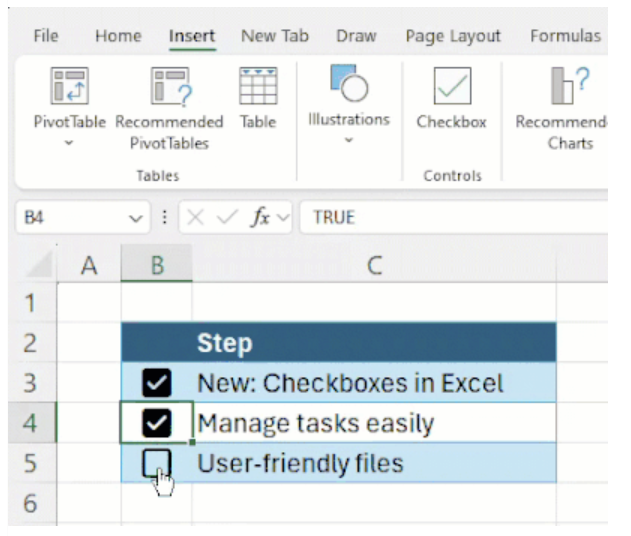Click the Recommended PivotTables icon
Screen dimensions: 631x536
pyautogui.click(x=171, y=86)
